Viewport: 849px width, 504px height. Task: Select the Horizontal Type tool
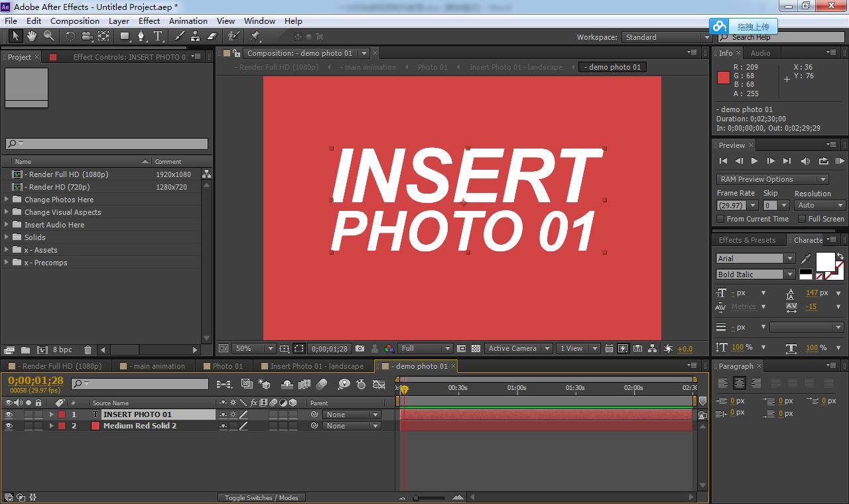point(158,36)
